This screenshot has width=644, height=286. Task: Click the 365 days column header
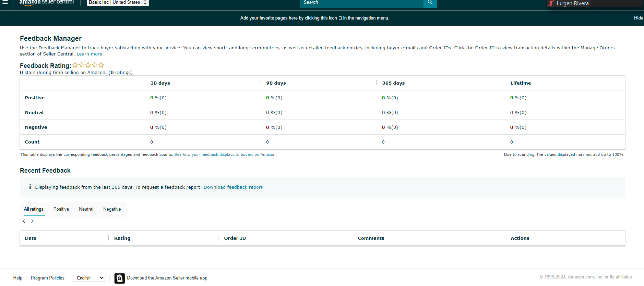(393, 83)
